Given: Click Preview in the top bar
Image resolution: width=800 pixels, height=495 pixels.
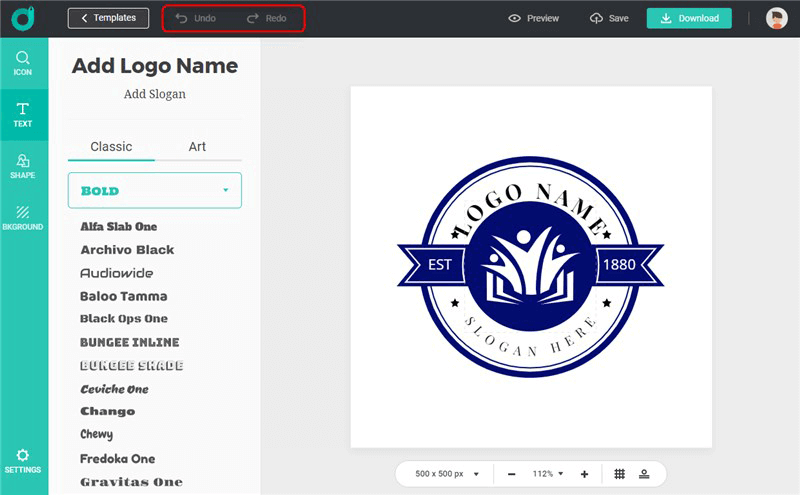Looking at the screenshot, I should click(533, 18).
